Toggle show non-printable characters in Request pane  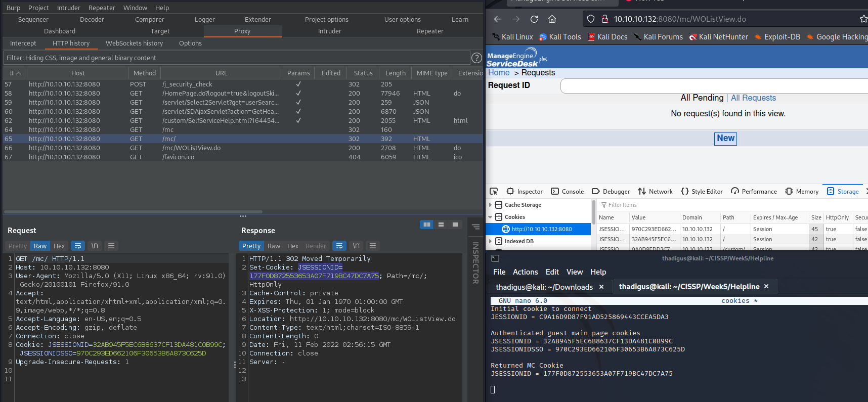pos(95,246)
